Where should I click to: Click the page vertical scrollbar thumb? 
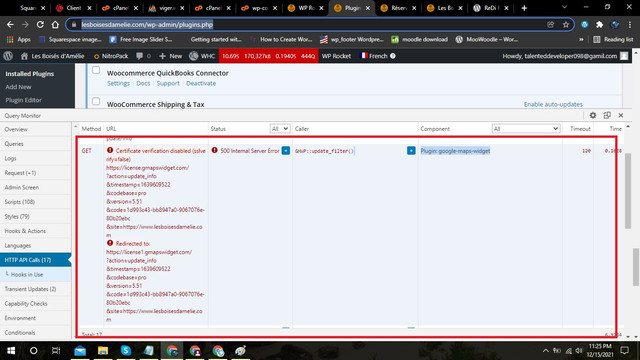(x=636, y=267)
